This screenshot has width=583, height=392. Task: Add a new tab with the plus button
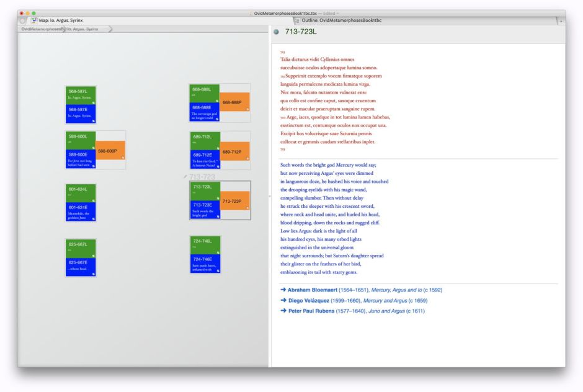point(561,21)
